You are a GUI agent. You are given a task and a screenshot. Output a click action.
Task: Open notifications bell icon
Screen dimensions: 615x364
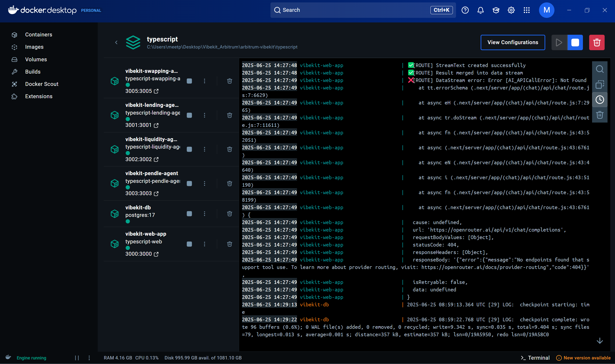[x=480, y=10]
